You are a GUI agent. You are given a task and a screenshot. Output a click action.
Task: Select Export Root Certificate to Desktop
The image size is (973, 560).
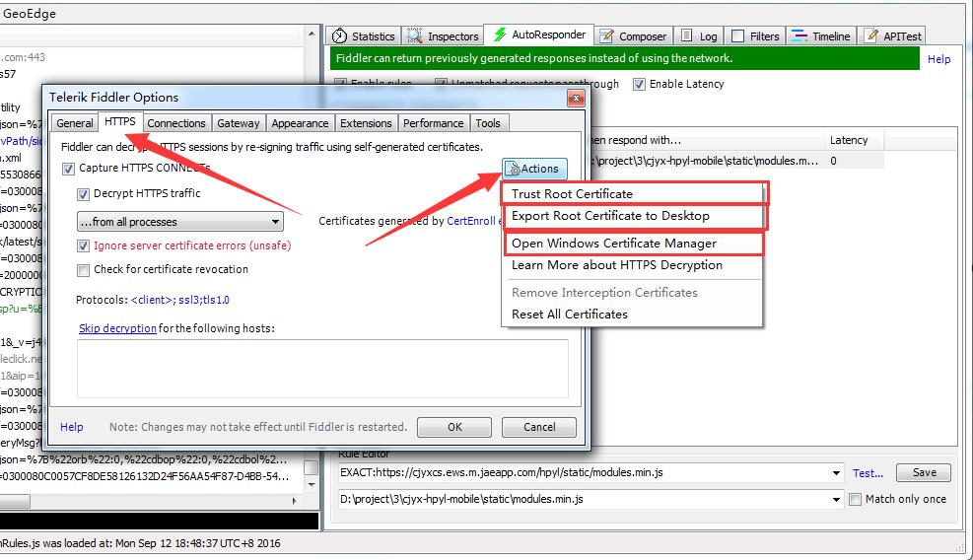coord(610,216)
